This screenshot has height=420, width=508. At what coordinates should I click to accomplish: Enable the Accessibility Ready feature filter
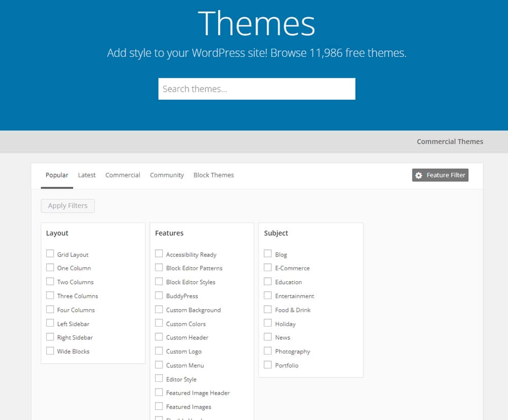point(159,253)
